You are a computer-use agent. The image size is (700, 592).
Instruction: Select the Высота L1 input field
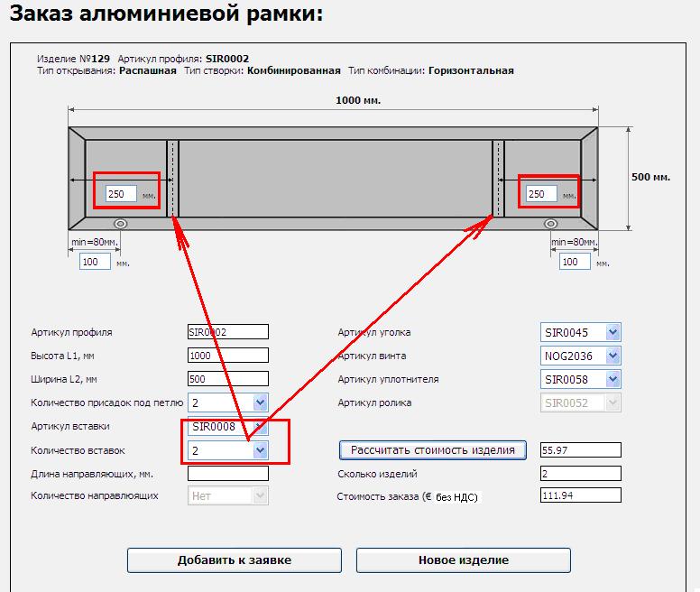[227, 356]
